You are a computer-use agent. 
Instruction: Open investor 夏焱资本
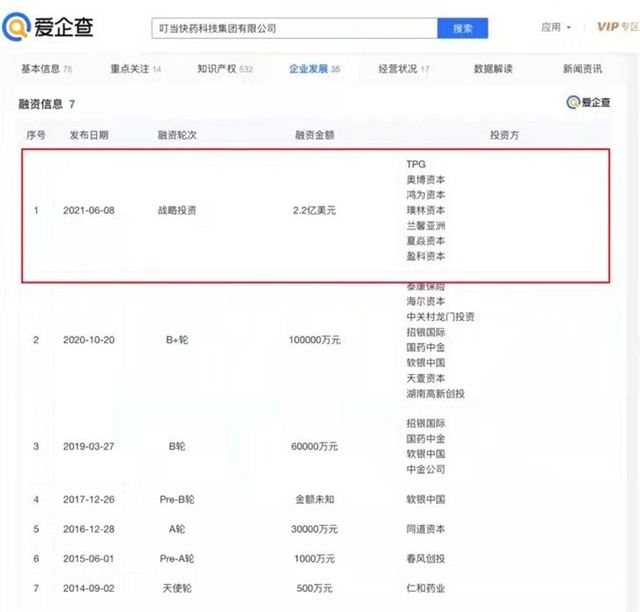point(426,241)
